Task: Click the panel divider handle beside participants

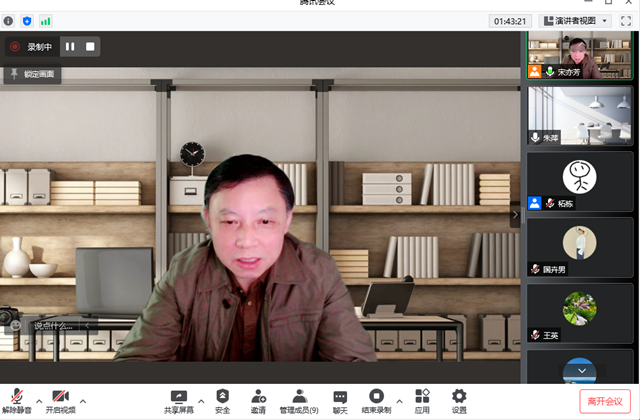Action: [x=523, y=214]
